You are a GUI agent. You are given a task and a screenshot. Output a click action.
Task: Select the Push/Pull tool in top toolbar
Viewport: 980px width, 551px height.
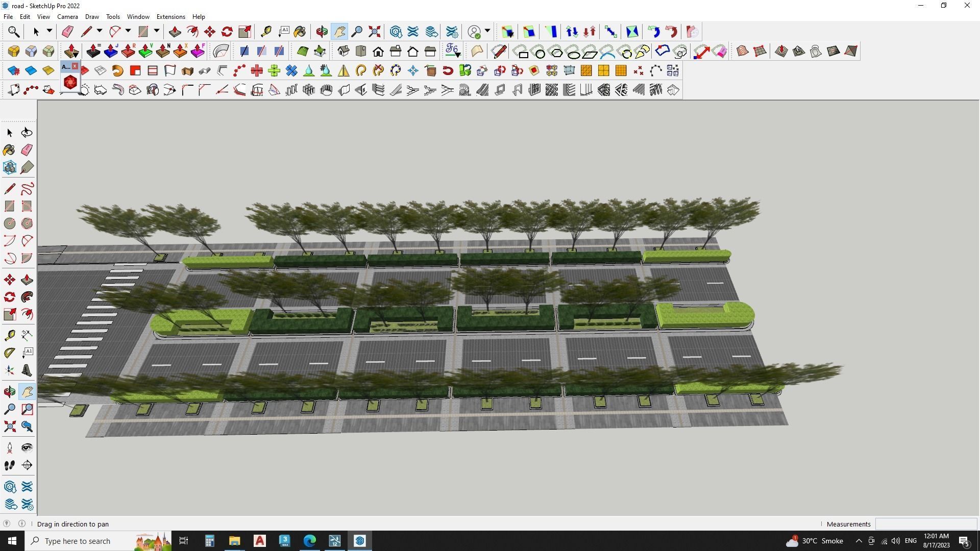(x=175, y=32)
